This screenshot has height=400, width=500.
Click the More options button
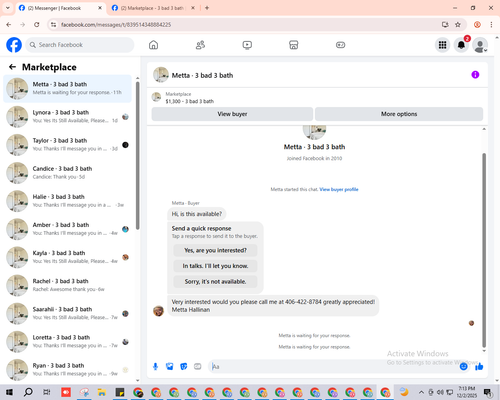click(x=399, y=114)
